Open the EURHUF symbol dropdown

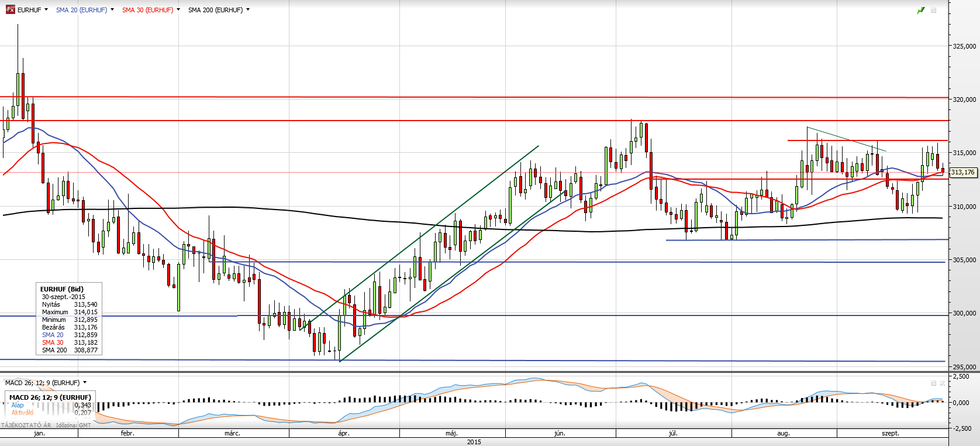[46, 10]
